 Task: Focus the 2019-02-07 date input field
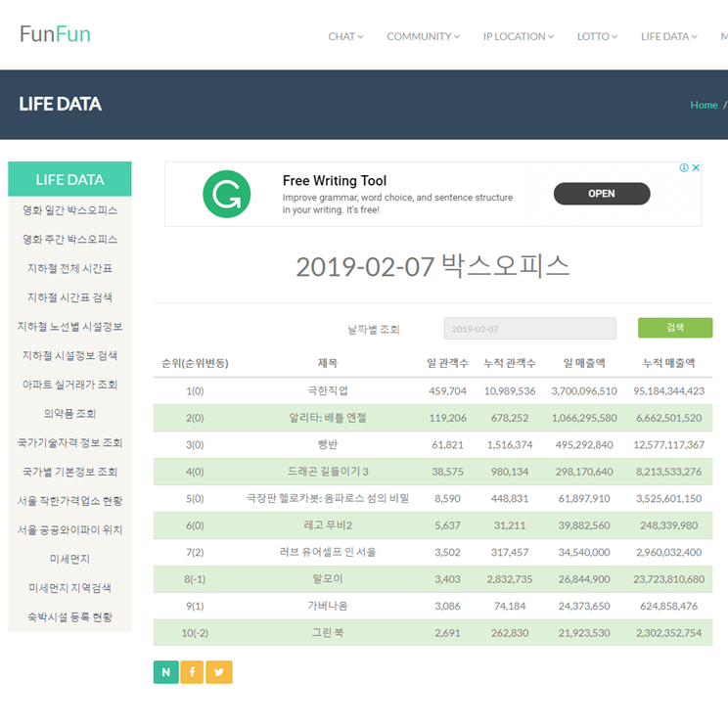click(x=529, y=329)
